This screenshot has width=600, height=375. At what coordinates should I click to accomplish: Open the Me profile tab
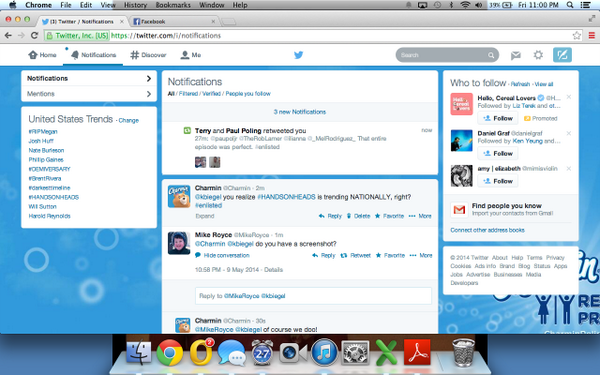coord(191,55)
